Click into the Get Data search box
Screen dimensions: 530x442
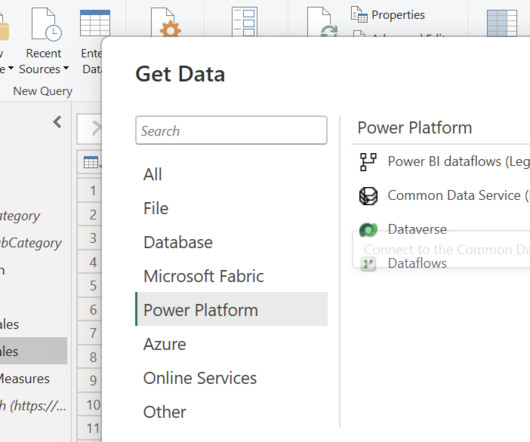click(231, 130)
